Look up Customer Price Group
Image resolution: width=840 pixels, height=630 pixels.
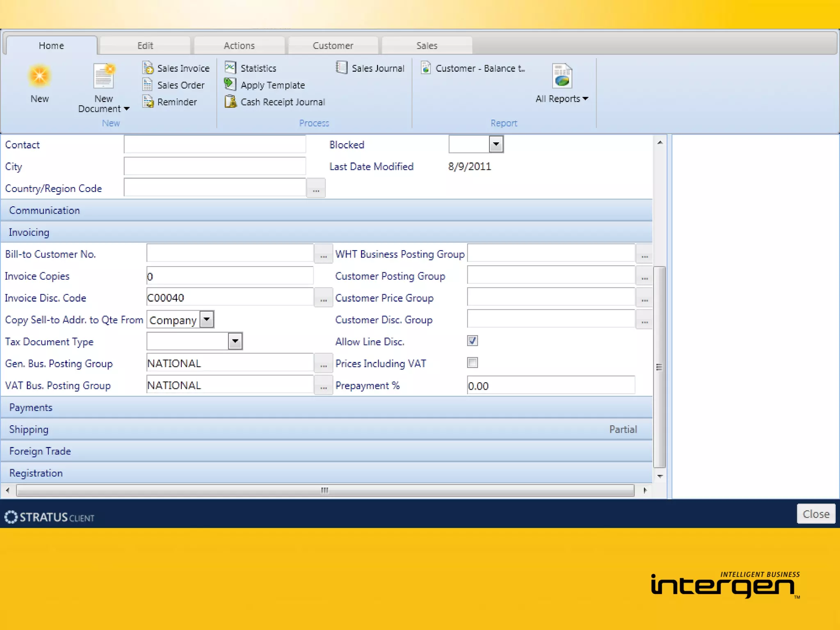click(x=644, y=298)
